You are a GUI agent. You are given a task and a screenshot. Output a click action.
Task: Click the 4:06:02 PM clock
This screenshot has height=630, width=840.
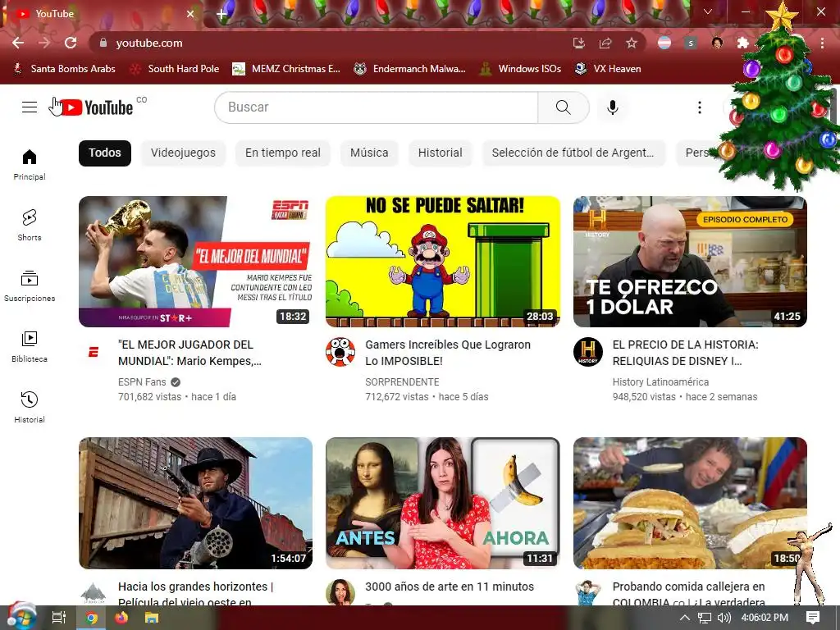(x=765, y=618)
